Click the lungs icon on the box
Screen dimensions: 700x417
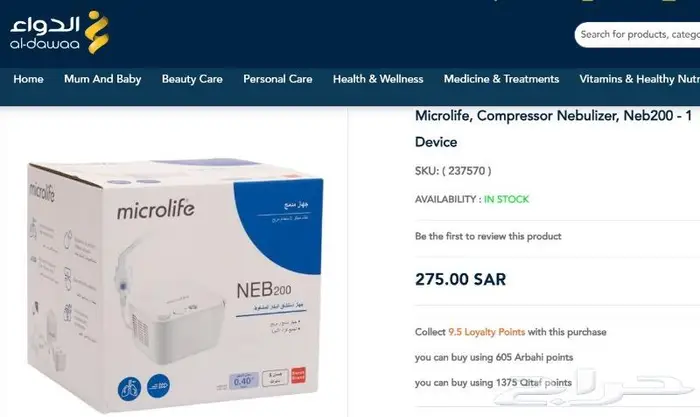coord(130,388)
